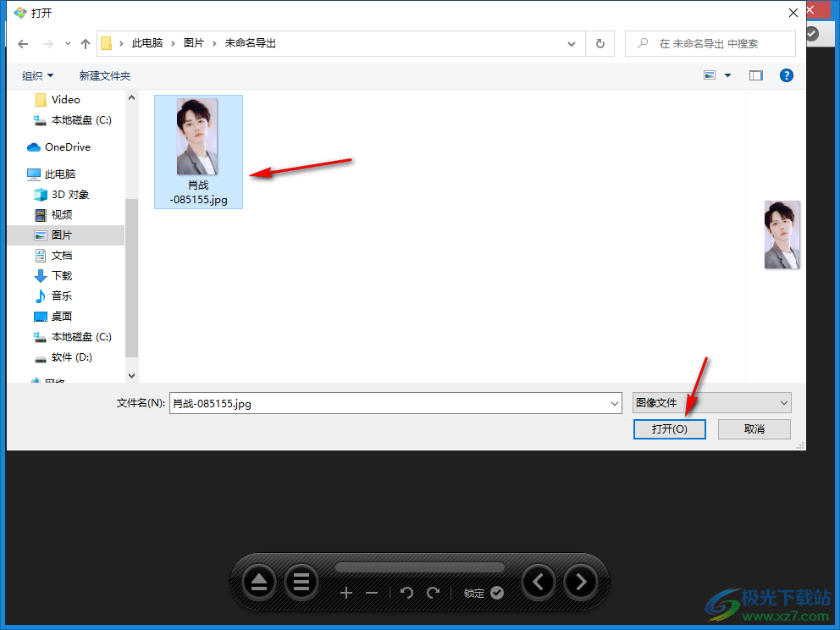The image size is (840, 630).
Task: Click the 取消 button
Action: [754, 429]
